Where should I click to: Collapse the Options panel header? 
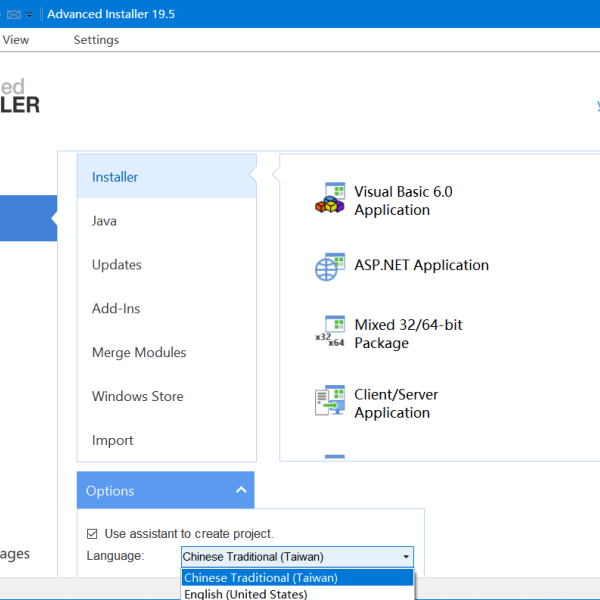tap(165, 490)
